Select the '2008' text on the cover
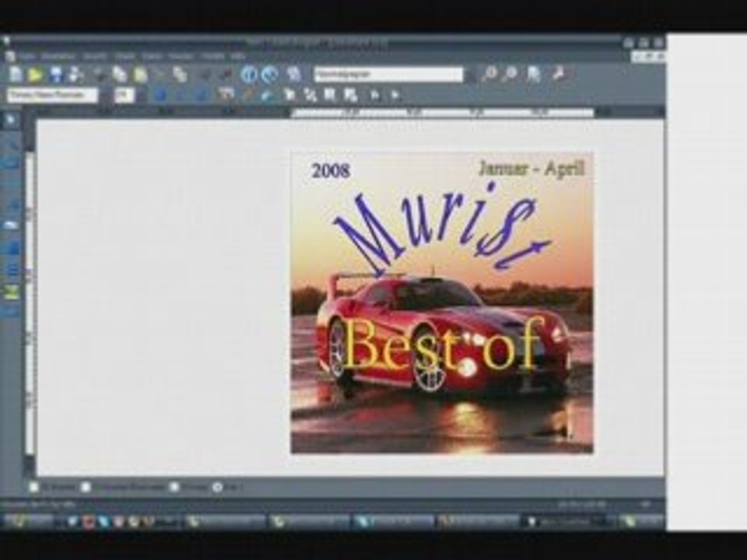 click(x=331, y=170)
